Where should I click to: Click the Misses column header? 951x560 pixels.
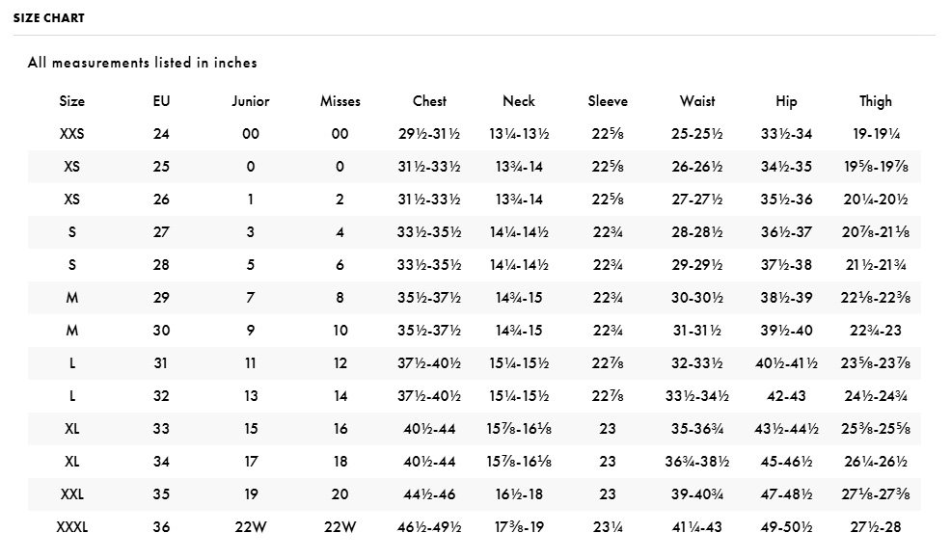pyautogui.click(x=340, y=101)
